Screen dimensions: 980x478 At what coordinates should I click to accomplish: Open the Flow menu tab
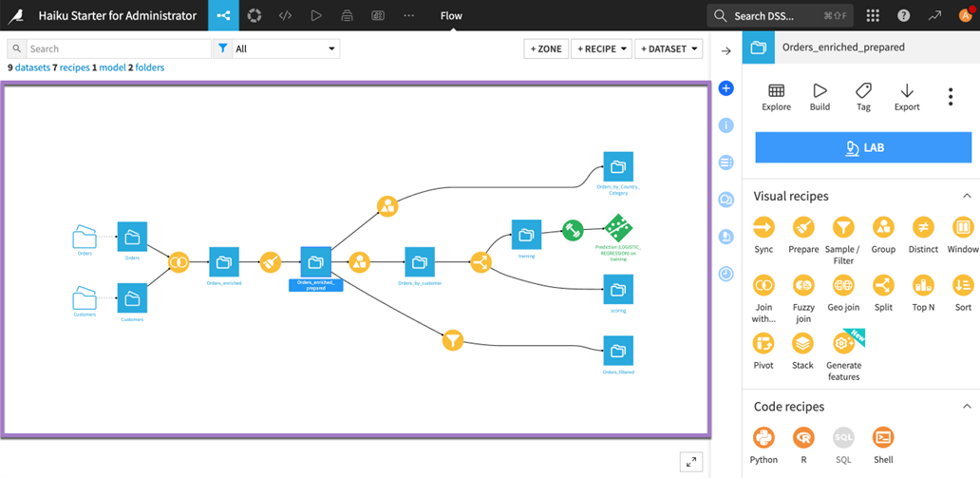[x=451, y=16]
